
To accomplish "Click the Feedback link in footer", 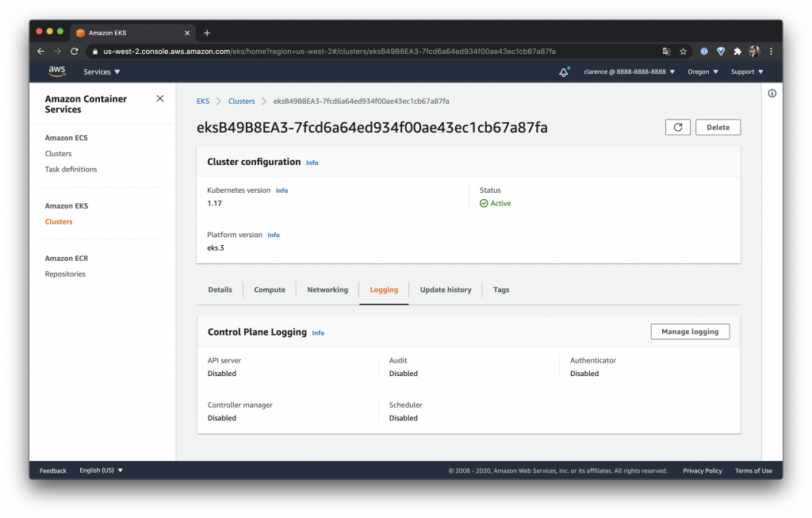I will coord(53,471).
